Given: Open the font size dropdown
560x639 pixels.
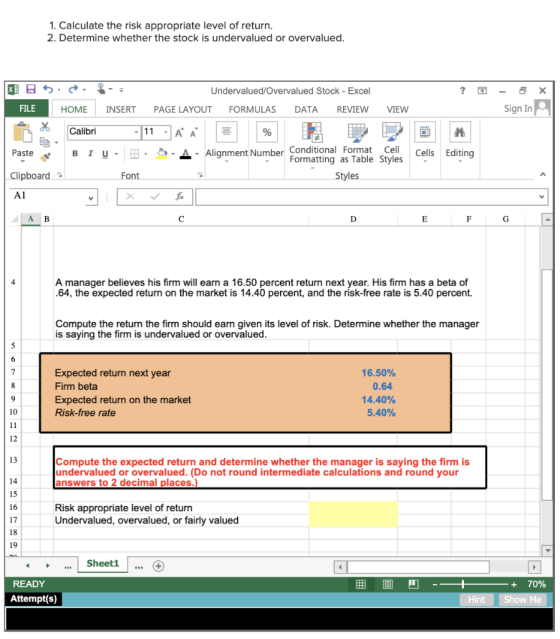Looking at the screenshot, I should pos(165,132).
